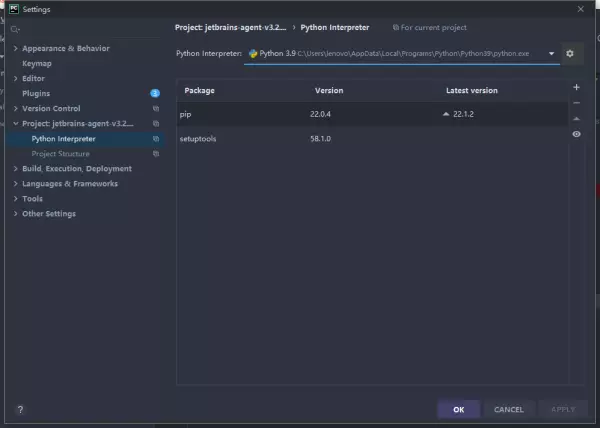
Task: Expand the Editor section
Action: tap(15, 78)
